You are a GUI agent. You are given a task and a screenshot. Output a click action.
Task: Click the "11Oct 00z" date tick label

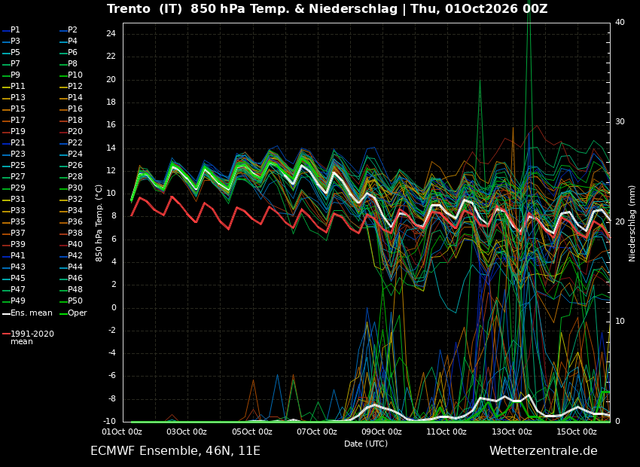(x=447, y=432)
